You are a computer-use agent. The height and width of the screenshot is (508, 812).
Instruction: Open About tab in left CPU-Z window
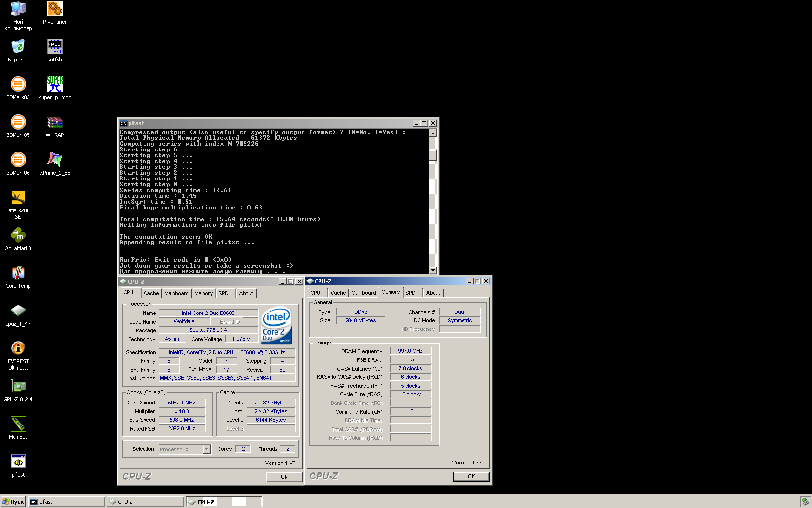246,293
